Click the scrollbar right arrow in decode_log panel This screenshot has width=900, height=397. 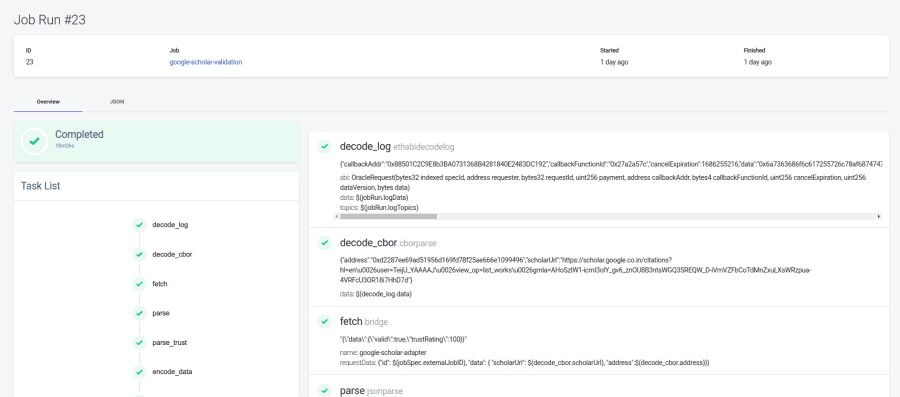pos(878,216)
